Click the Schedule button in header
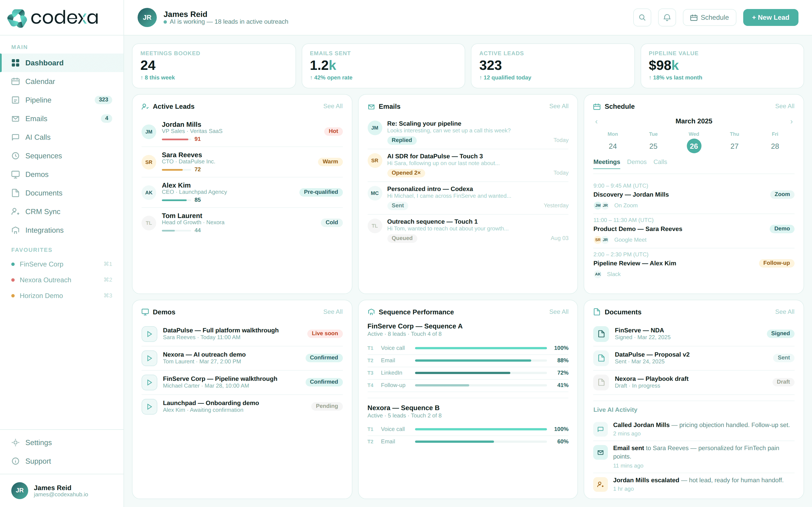 (709, 17)
